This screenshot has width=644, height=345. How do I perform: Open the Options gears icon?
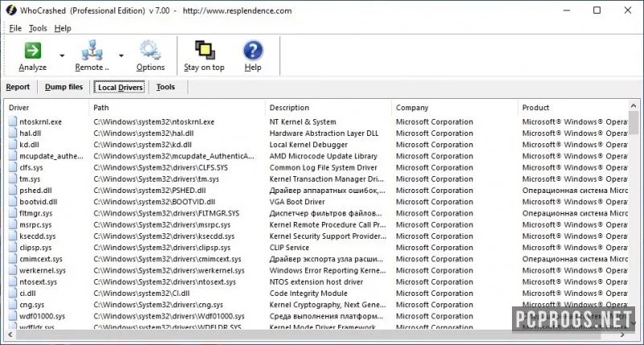[151, 51]
